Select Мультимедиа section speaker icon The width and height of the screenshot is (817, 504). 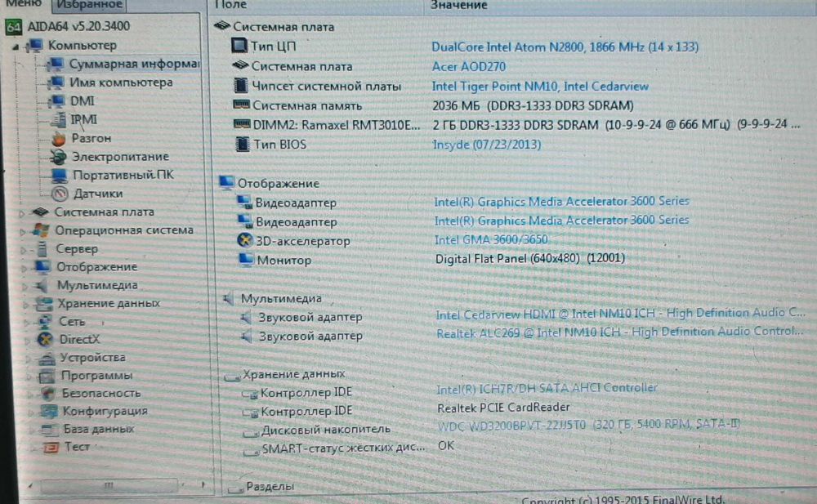228,299
